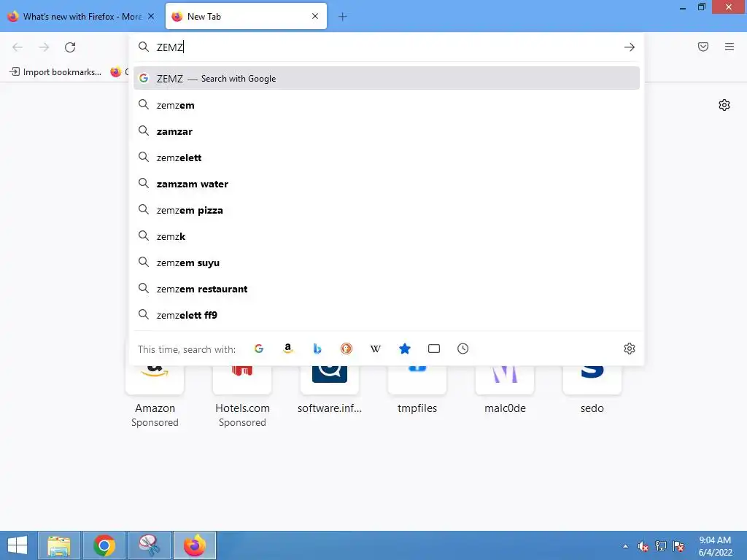Search this time with DuckDuckGo icon
The image size is (747, 560).
347,349
